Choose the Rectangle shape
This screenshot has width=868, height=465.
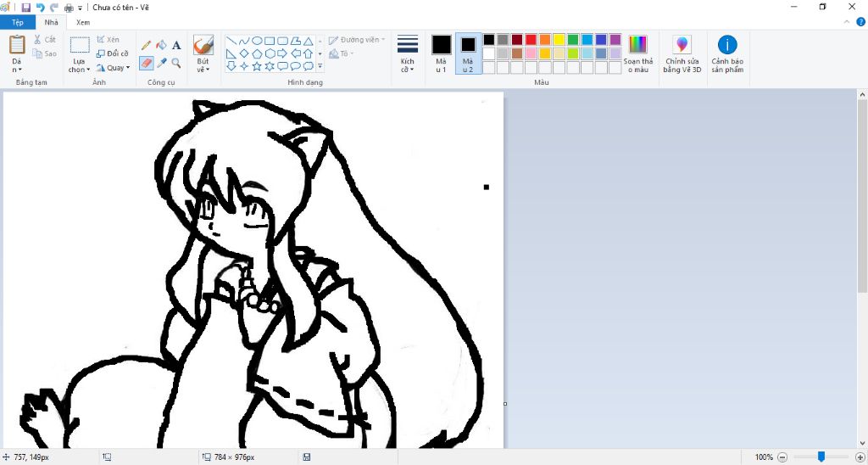pos(270,41)
